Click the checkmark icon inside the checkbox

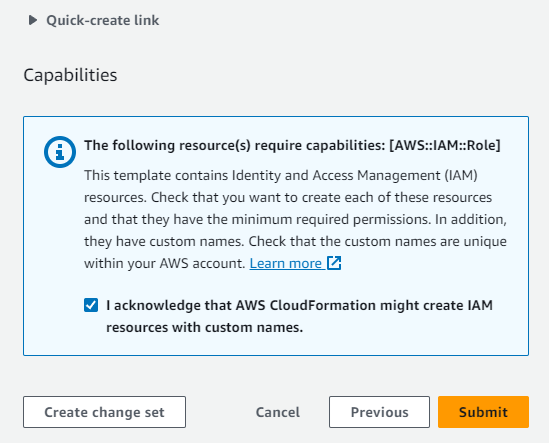[91, 305]
